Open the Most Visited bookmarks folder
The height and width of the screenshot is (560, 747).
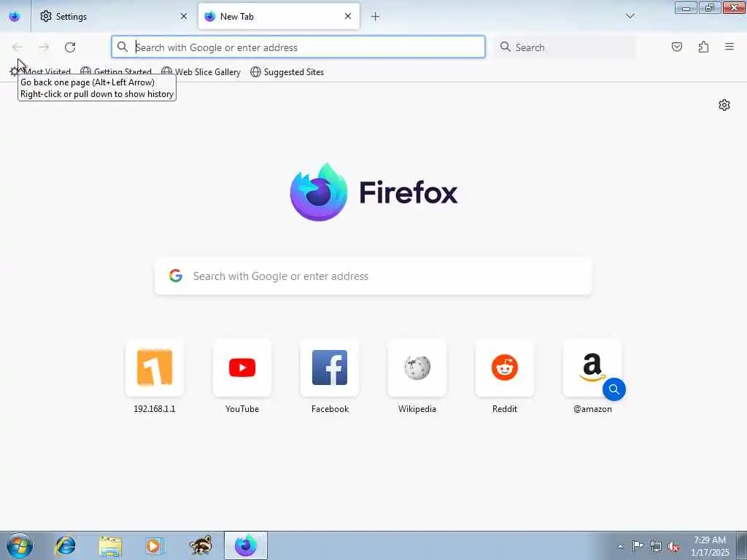coord(40,72)
